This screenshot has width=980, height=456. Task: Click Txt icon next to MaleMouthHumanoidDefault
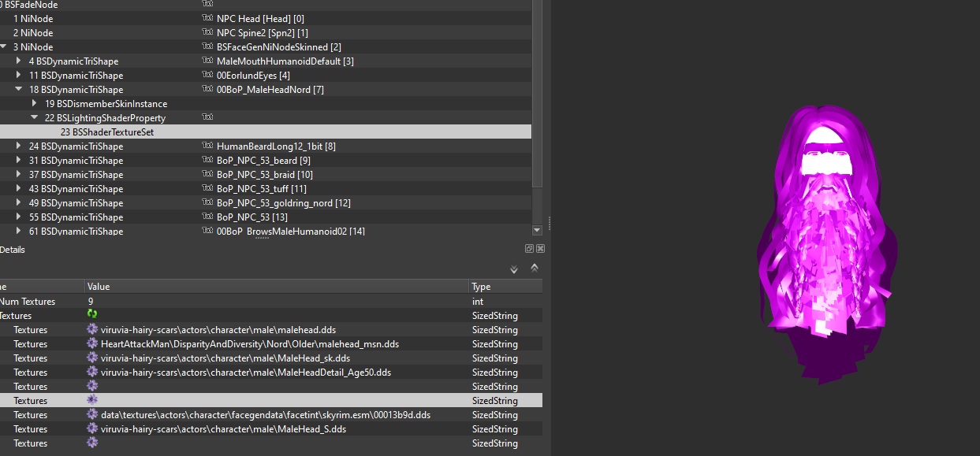tap(207, 60)
